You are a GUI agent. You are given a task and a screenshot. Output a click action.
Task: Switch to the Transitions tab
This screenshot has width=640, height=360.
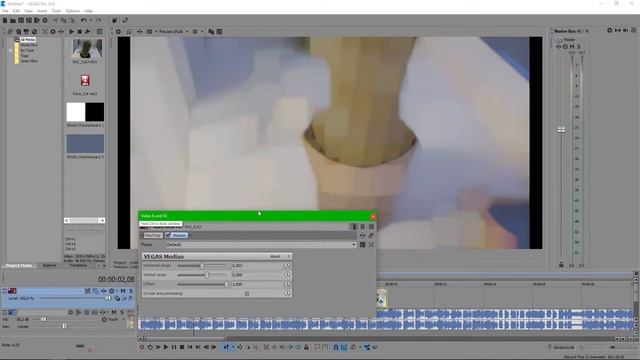point(78,265)
